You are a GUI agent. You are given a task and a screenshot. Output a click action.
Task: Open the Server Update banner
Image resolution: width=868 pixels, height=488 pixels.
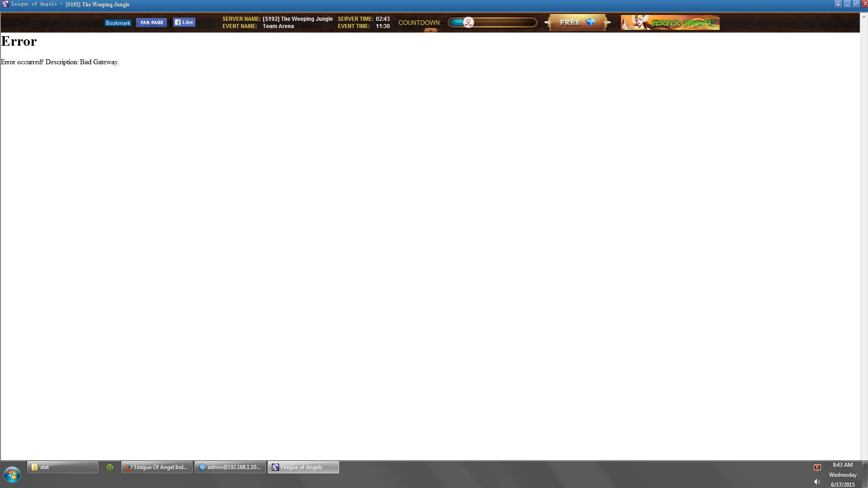point(670,23)
